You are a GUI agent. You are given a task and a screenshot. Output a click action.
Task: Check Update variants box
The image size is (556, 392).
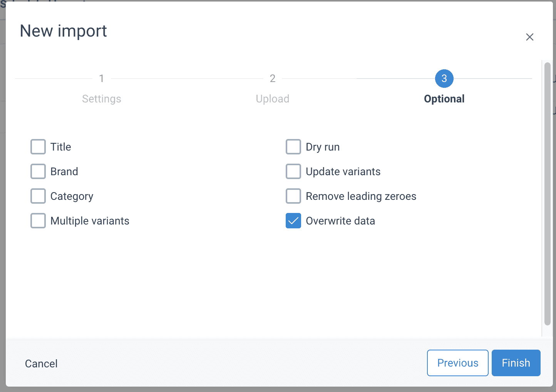coord(293,171)
